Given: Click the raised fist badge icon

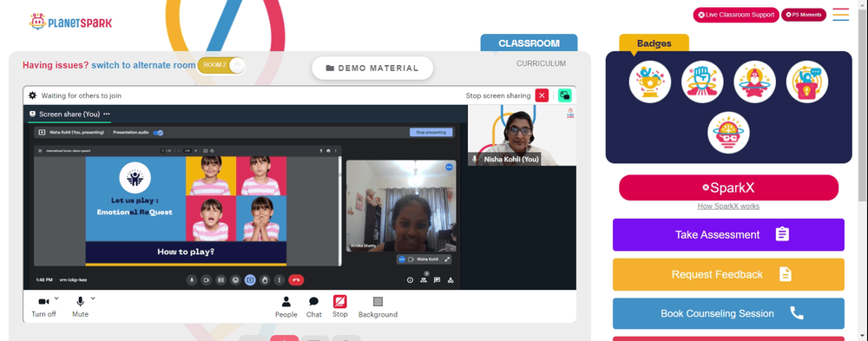Looking at the screenshot, I should pos(702,82).
